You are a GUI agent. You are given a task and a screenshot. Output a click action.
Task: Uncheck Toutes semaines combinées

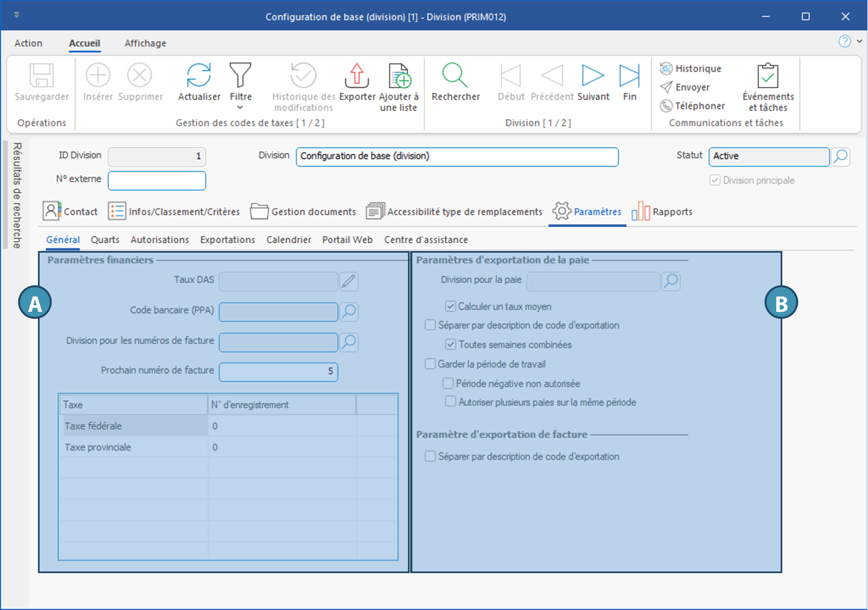pyautogui.click(x=450, y=344)
